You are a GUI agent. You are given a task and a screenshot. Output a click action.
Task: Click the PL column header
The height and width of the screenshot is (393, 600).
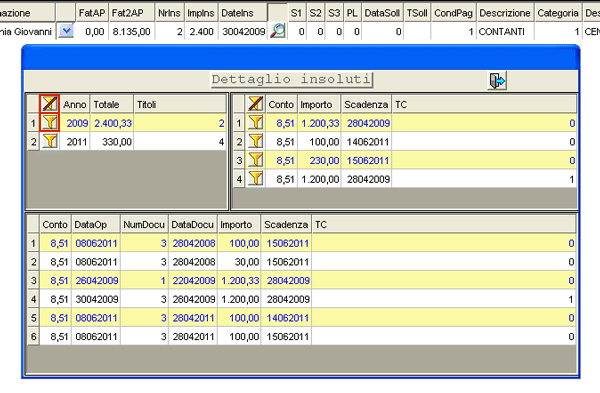click(352, 13)
